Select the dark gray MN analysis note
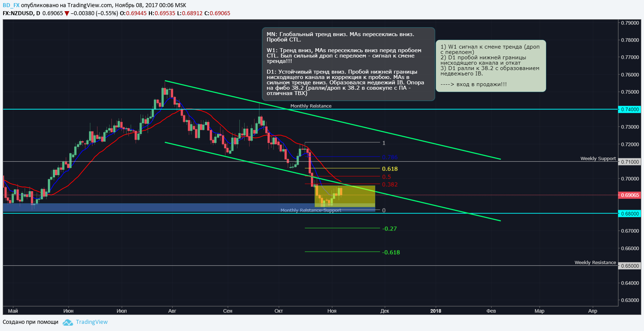 click(x=348, y=64)
